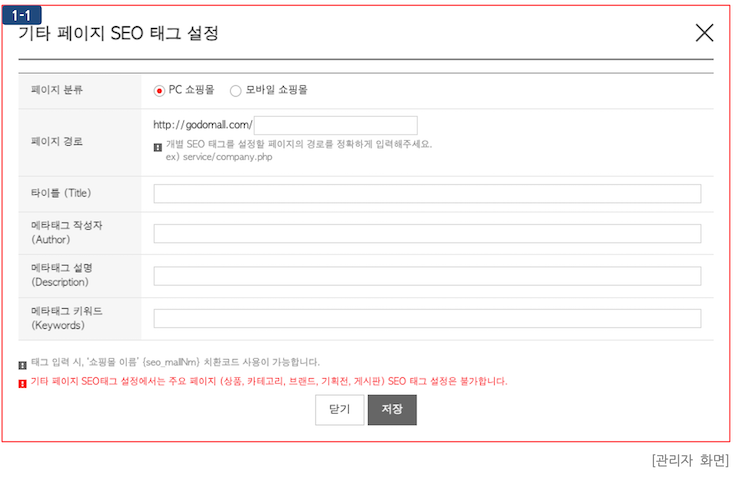Viewport: 754px width, 481px height.
Task: Close the SEO tag settings dialog with X
Action: pyautogui.click(x=704, y=33)
